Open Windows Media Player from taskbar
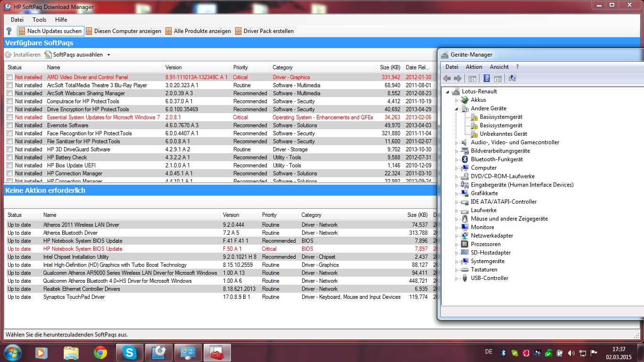Image resolution: width=644 pixels, height=362 pixels. click(x=41, y=352)
